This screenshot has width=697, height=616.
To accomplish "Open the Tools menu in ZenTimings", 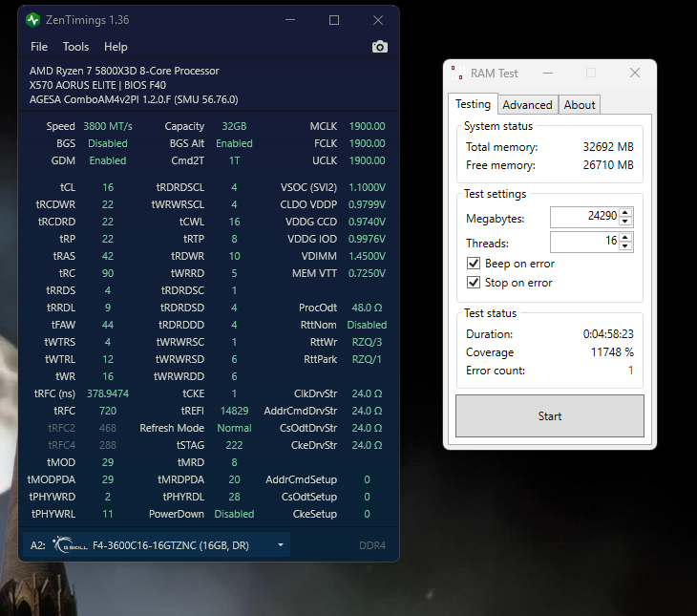I will click(x=75, y=47).
